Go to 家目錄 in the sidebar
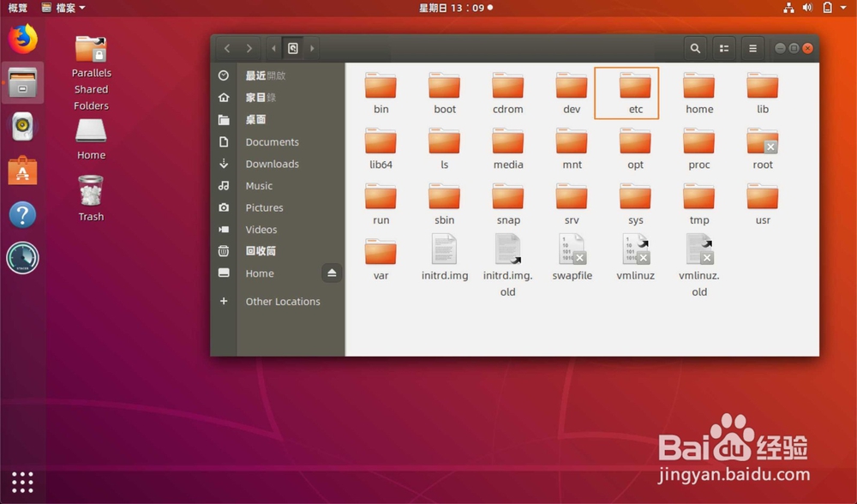The height and width of the screenshot is (504, 857). tap(279, 98)
